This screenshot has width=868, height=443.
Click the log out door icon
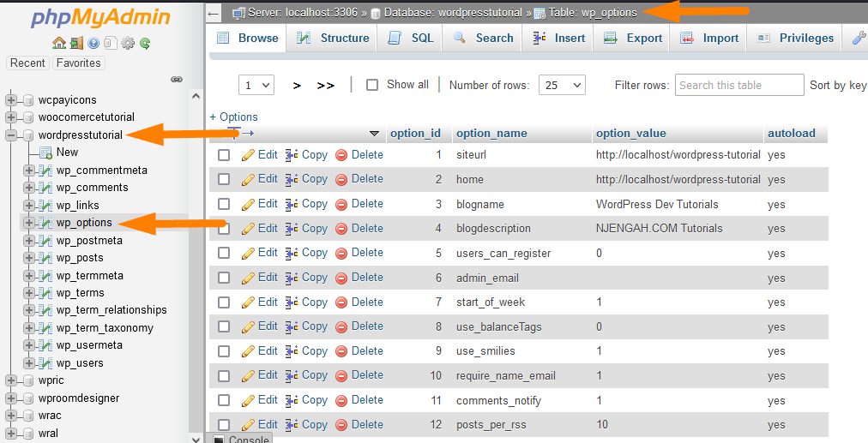point(76,43)
